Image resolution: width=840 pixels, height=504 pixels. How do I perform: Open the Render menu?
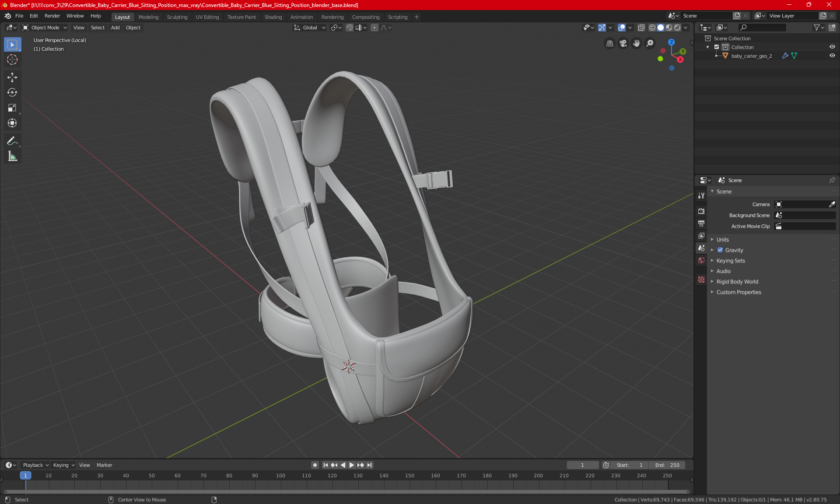[x=52, y=16]
